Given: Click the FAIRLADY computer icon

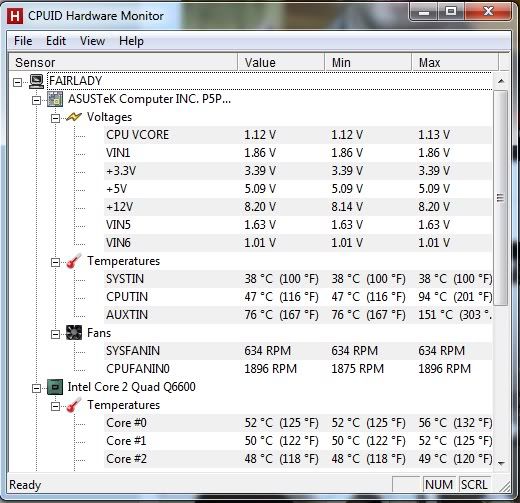Looking at the screenshot, I should click(36, 81).
